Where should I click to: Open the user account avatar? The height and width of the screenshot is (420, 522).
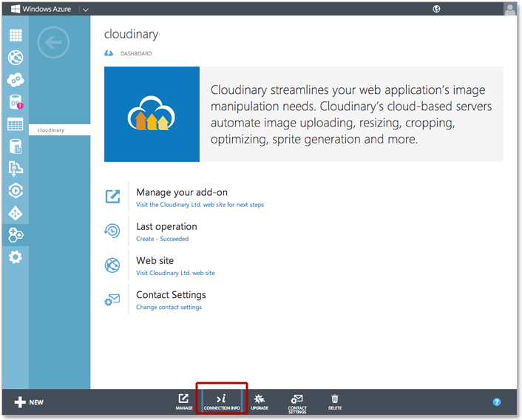point(510,9)
